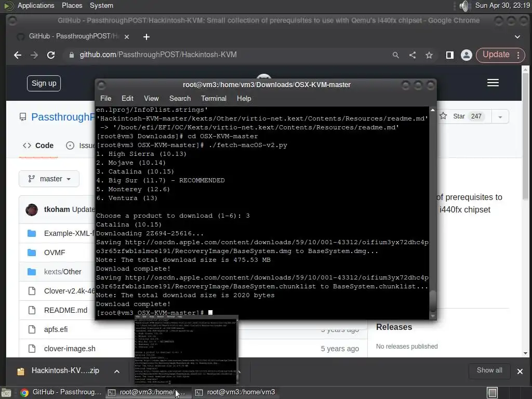Viewport: 532px width, 399px height.
Task: Click Show all downloads
Action: tap(489, 370)
